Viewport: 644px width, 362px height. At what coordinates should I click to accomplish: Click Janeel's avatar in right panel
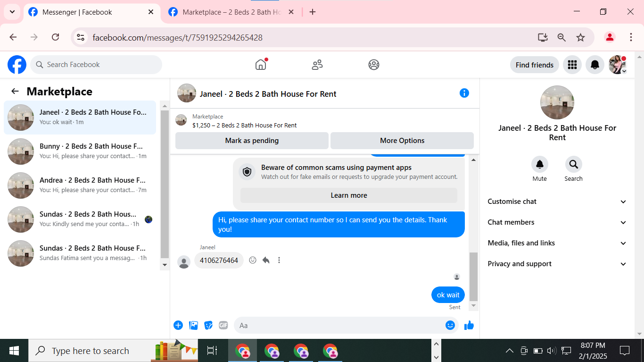point(557,102)
